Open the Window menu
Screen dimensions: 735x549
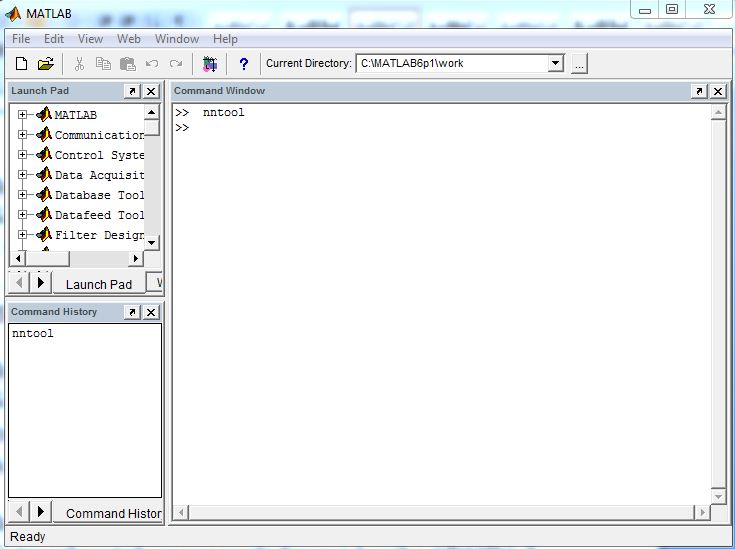tap(177, 39)
